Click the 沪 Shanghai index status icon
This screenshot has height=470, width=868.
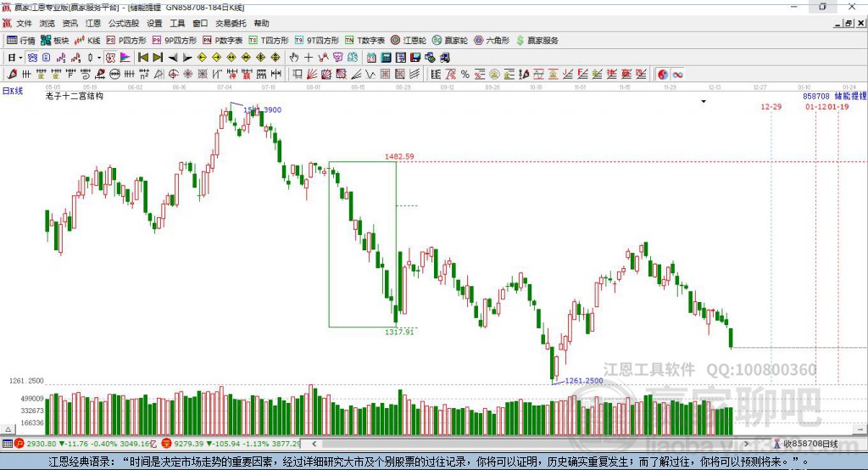click(x=19, y=444)
